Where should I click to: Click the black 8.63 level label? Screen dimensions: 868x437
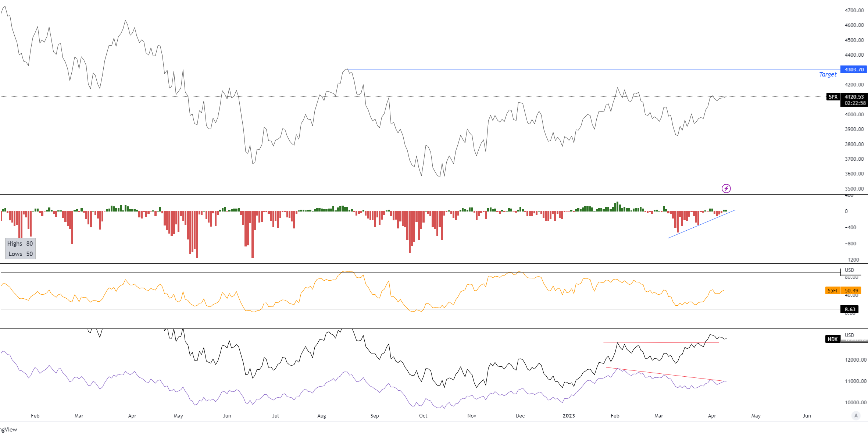[x=850, y=309]
